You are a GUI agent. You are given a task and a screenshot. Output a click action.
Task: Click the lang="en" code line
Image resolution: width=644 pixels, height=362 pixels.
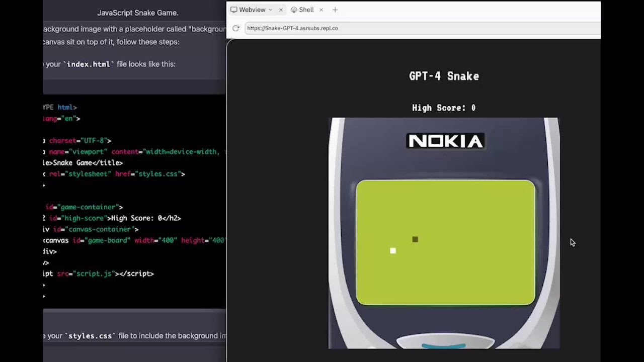coord(62,119)
